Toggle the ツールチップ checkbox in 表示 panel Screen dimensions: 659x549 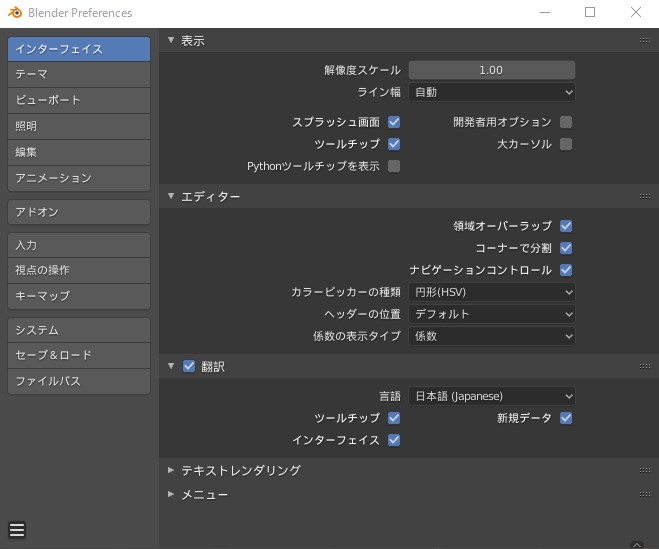394,144
